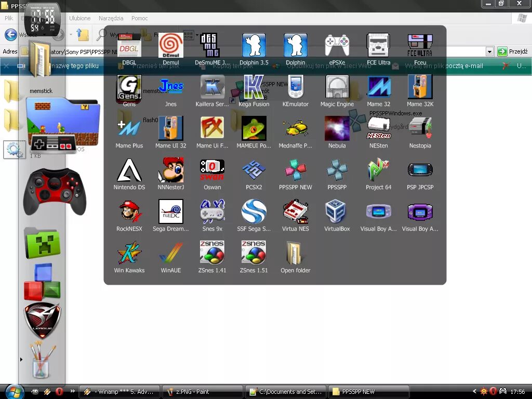The height and width of the screenshot is (399, 532).
Task: Open WinAUE Amiga emulator
Action: [x=170, y=254]
